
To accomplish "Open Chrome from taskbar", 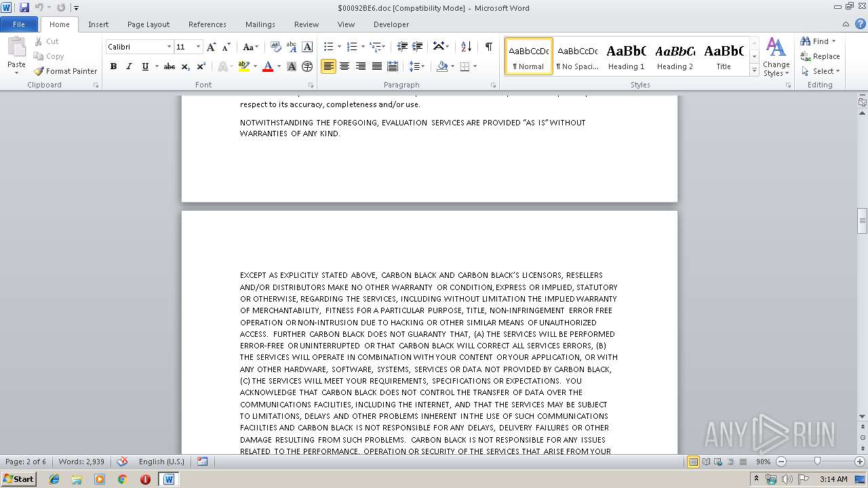I will (x=122, y=479).
